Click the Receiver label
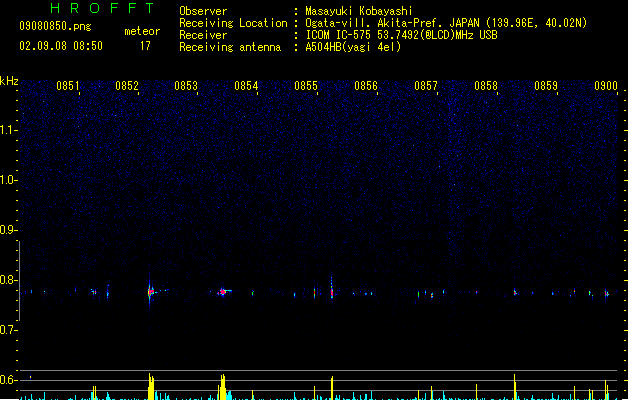 (203, 35)
